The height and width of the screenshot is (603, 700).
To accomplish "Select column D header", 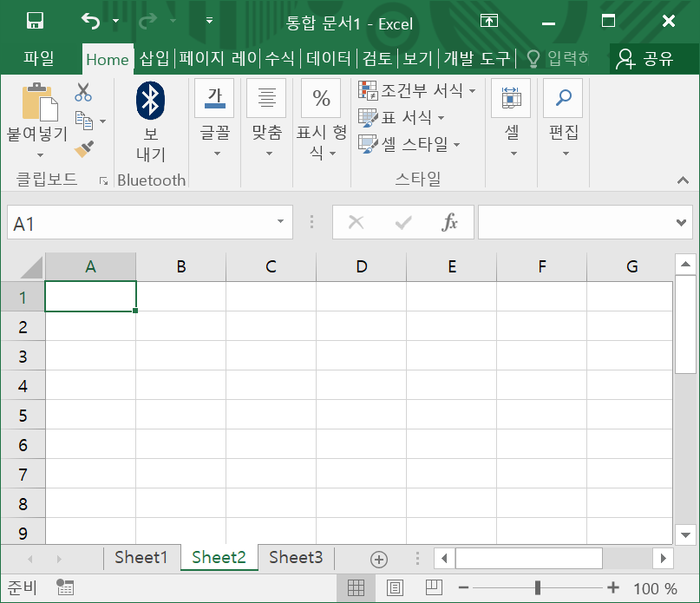I will [x=362, y=266].
